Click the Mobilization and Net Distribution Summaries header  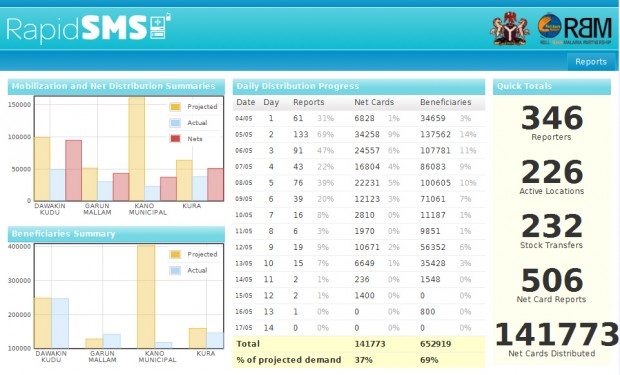(x=116, y=86)
